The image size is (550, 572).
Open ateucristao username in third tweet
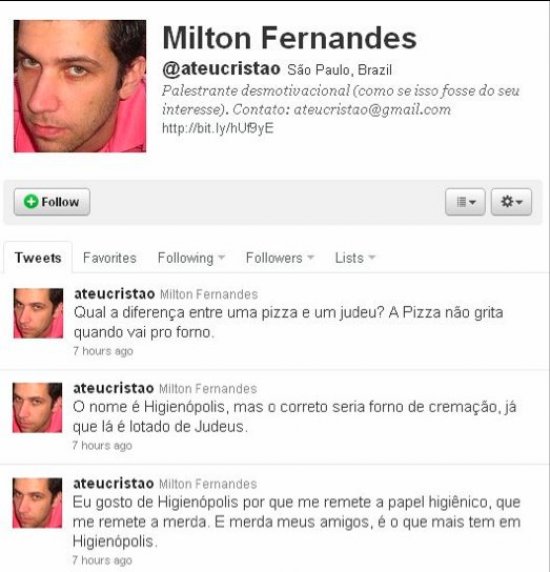tap(113, 483)
